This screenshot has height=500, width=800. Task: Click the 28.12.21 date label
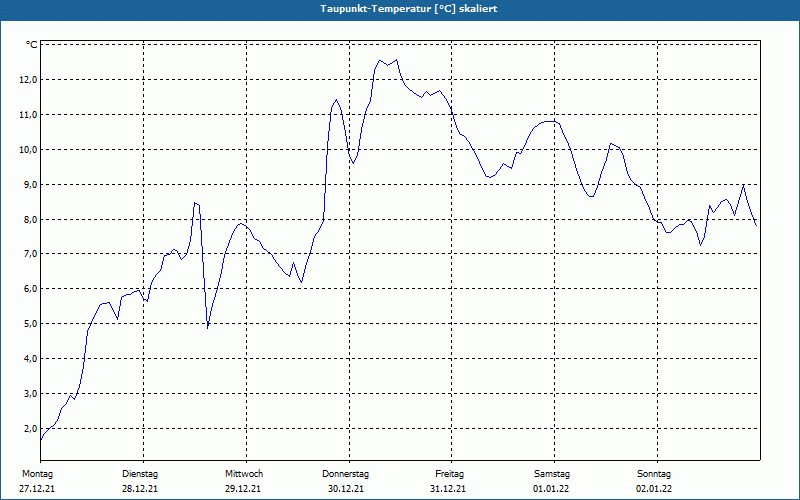[140, 489]
